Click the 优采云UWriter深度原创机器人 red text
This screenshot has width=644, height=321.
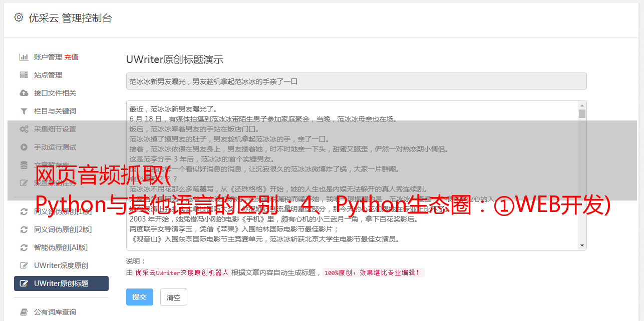click(182, 273)
